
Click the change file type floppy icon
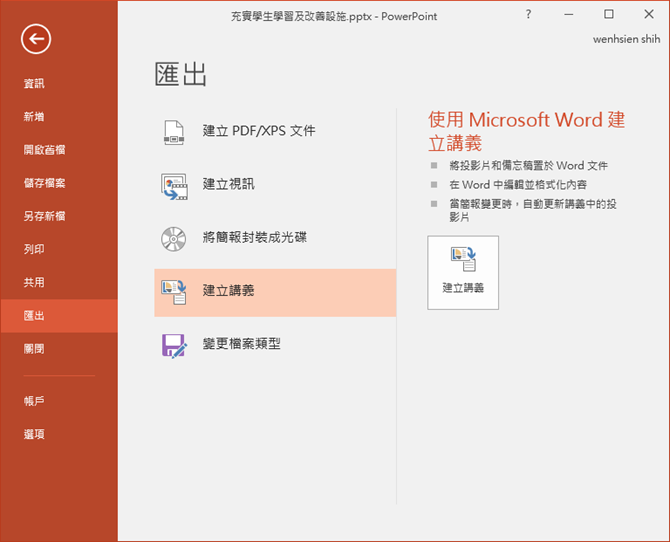tap(174, 345)
